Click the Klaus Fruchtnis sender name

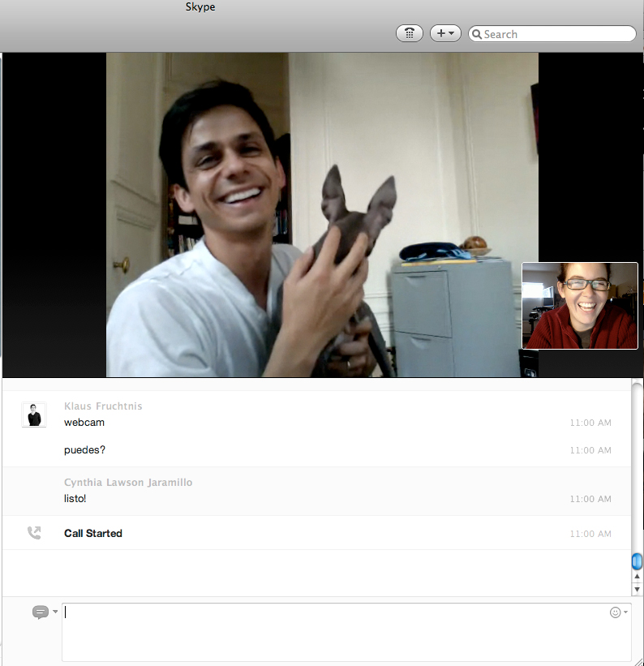tap(103, 406)
